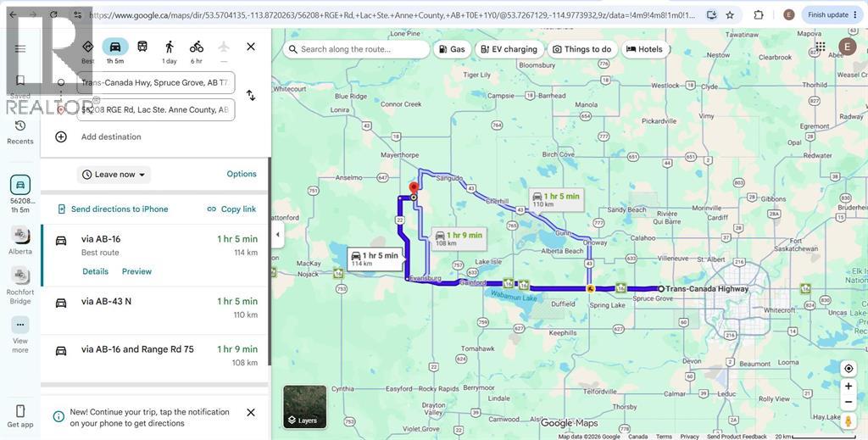Select the Cycling travel mode icon
The image size is (868, 440).
click(197, 47)
